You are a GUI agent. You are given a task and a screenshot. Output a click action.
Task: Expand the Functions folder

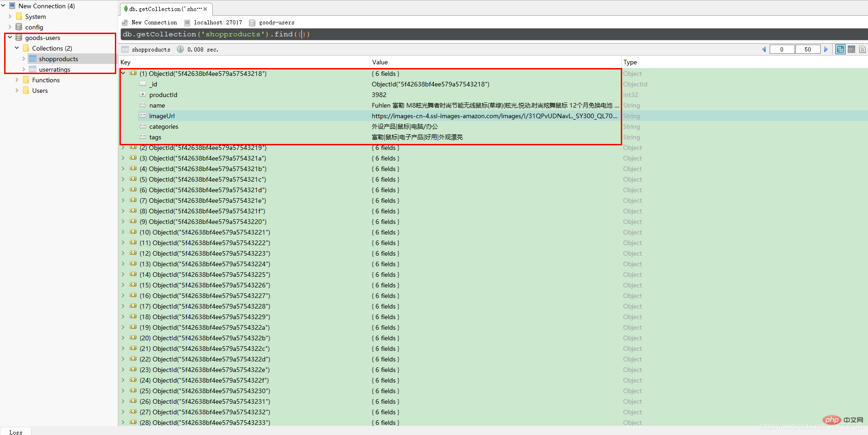pyautogui.click(x=17, y=80)
